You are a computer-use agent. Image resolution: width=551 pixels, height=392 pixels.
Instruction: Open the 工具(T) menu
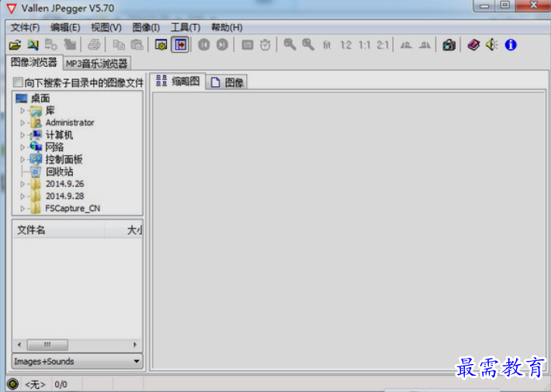185,27
